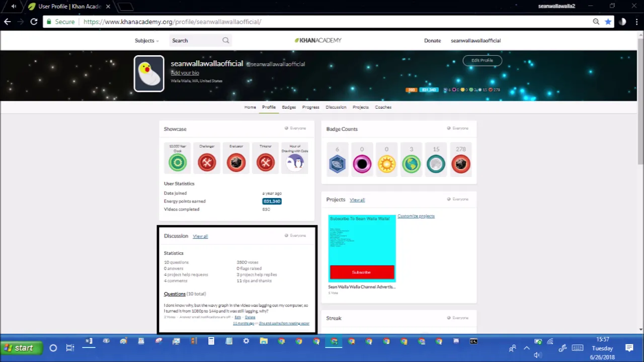Click the Questions link in Discussion
This screenshot has height=362, width=644.
click(175, 294)
